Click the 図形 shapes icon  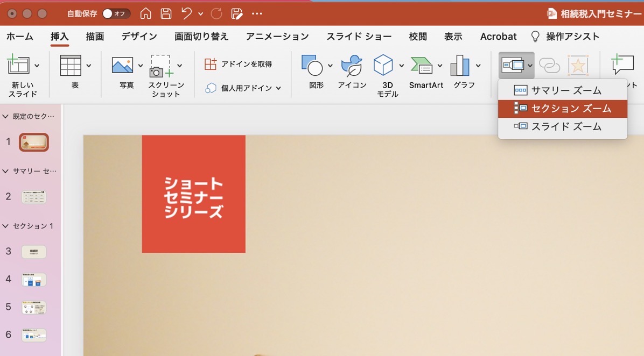pos(312,65)
